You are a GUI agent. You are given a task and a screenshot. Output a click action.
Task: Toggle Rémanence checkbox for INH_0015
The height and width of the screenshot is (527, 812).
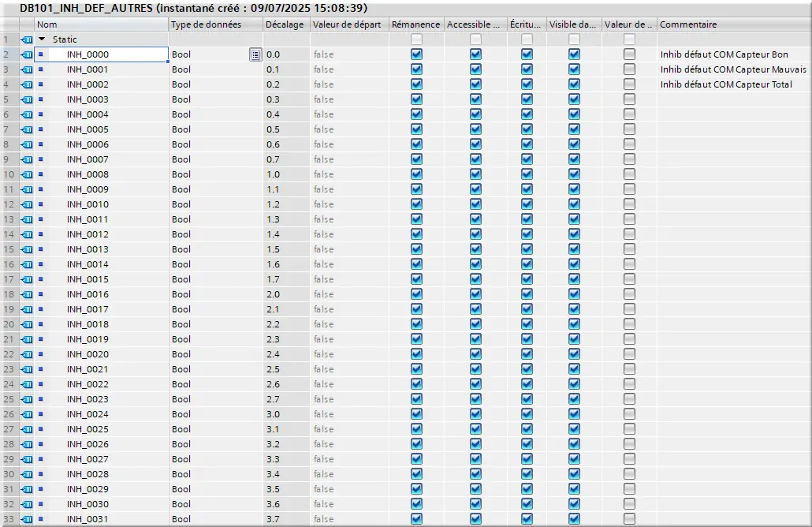[x=416, y=278]
